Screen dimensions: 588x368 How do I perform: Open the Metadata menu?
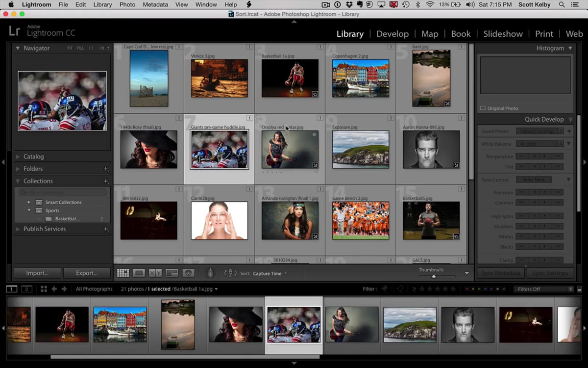pos(155,4)
